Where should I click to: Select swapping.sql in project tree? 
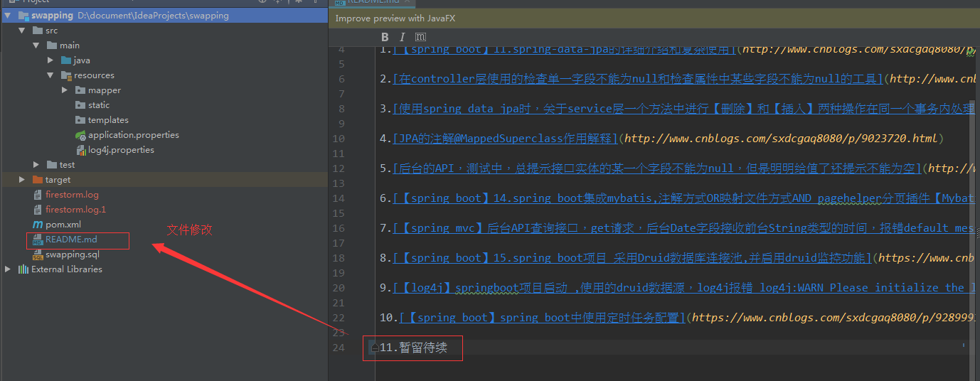73,254
